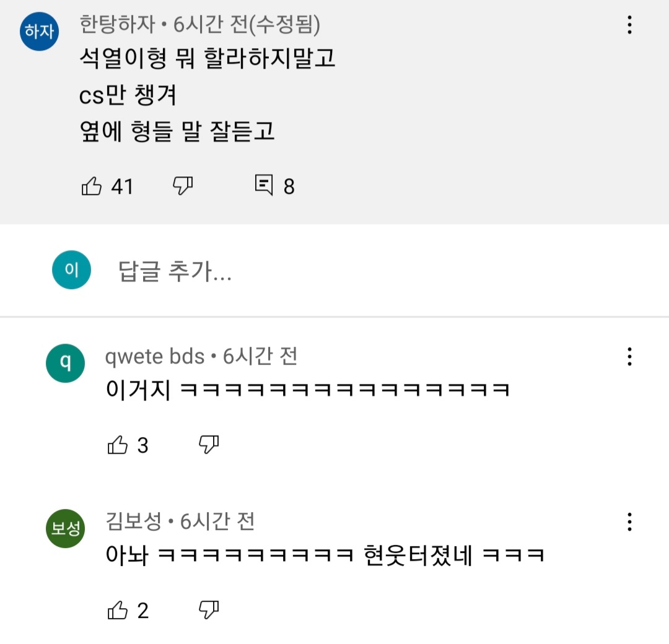Viewport: 669px width, 644px height.
Task: Dislike the 김보성 reply
Action: click(209, 611)
